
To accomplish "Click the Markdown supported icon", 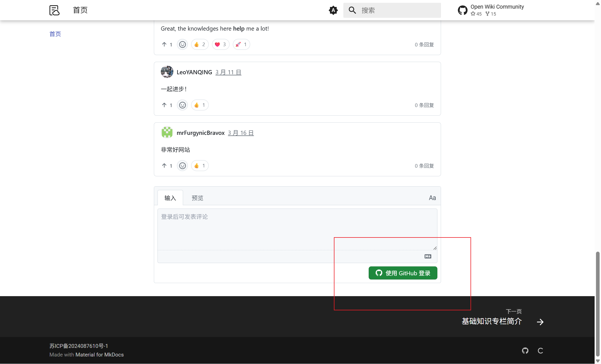I will point(428,256).
